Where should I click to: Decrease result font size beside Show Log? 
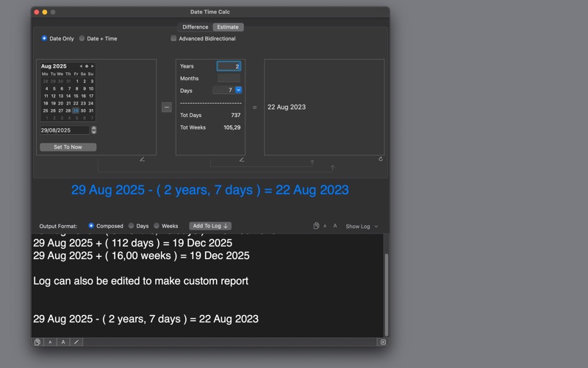325,226
